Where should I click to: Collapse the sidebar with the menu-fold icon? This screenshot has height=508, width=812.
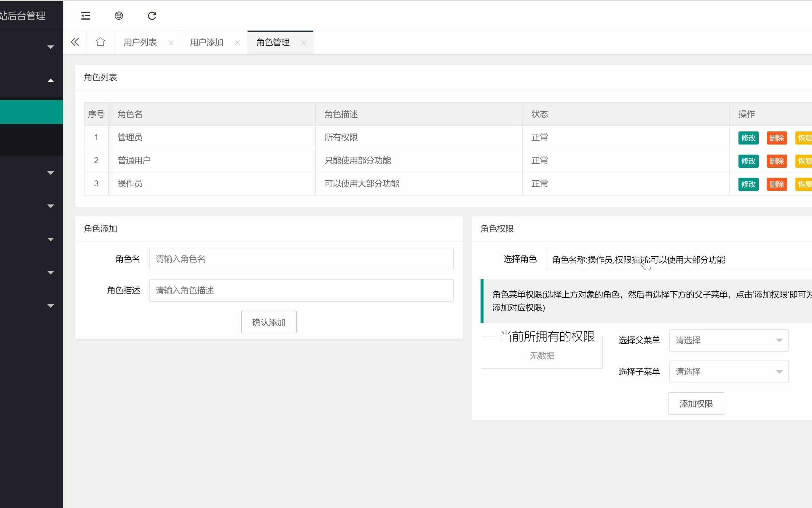[x=86, y=16]
